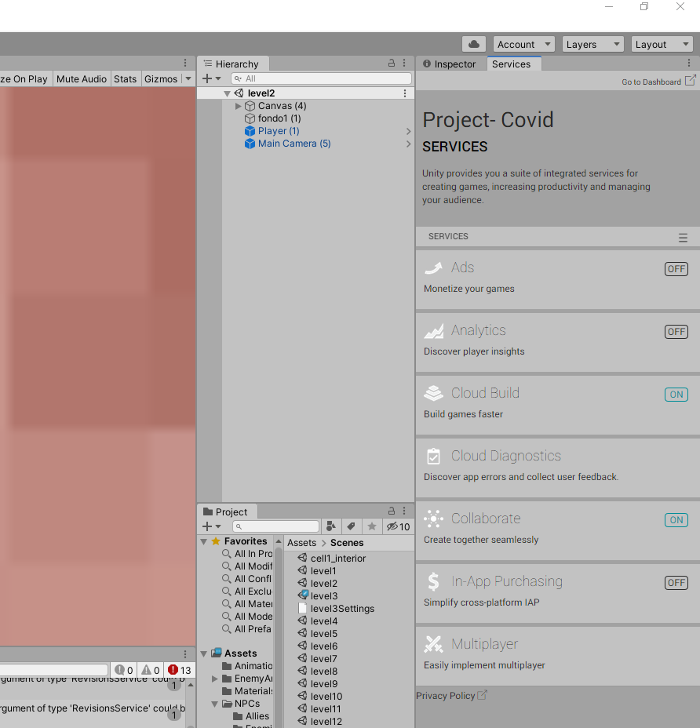Screen dimensions: 700x728
Task: Toggle hidden packages visibility count 10
Action: tap(398, 526)
